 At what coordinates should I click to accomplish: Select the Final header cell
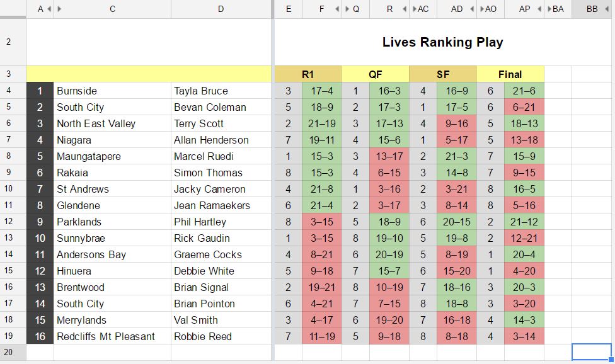510,74
